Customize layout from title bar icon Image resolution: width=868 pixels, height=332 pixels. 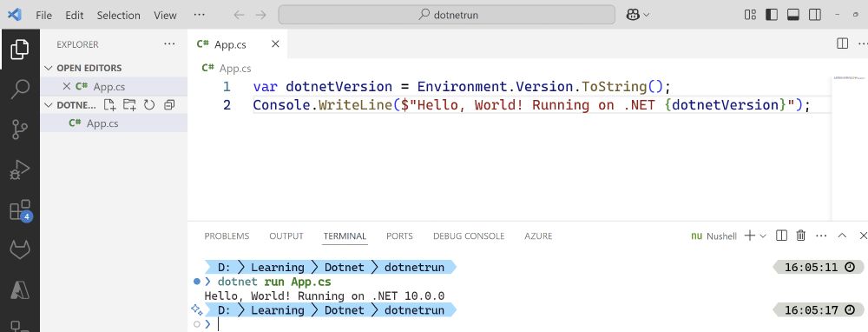click(x=750, y=15)
